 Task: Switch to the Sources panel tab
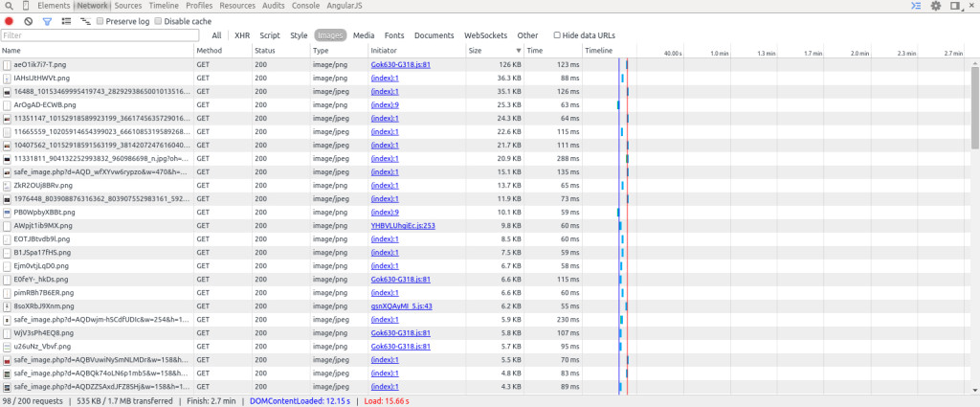pyautogui.click(x=127, y=6)
